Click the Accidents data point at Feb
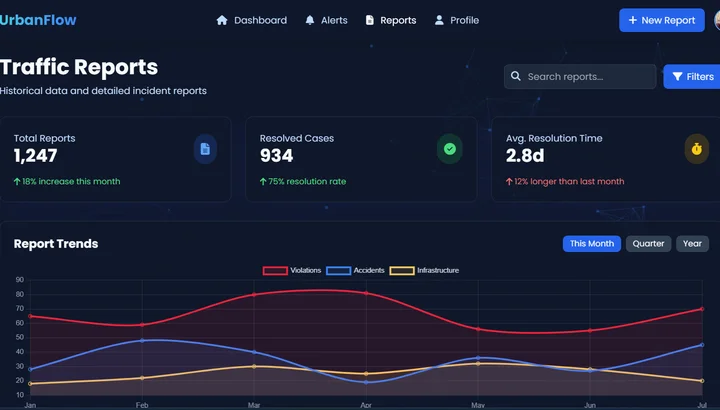 (x=142, y=340)
